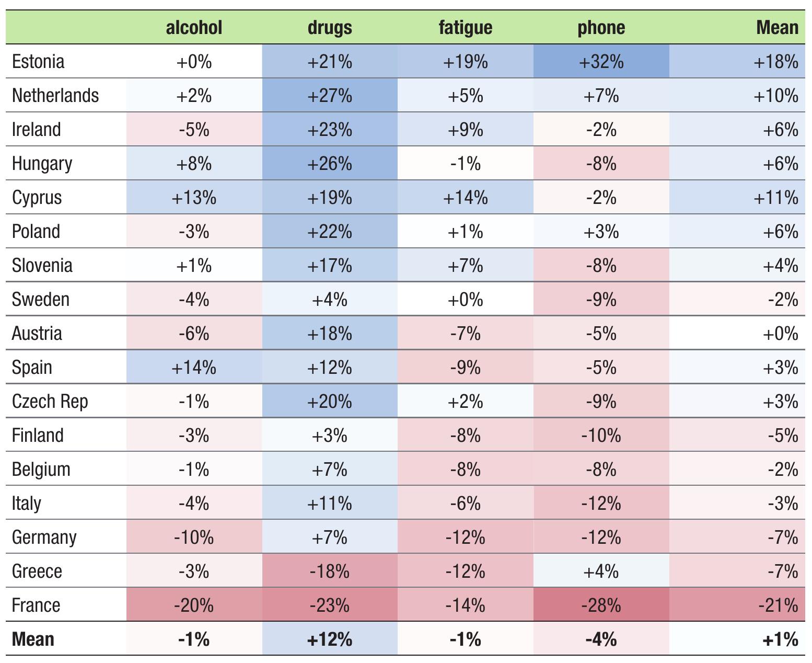Screen dimensions: 812x663
Task: Select the Netherlands row label
Action: click(55, 96)
